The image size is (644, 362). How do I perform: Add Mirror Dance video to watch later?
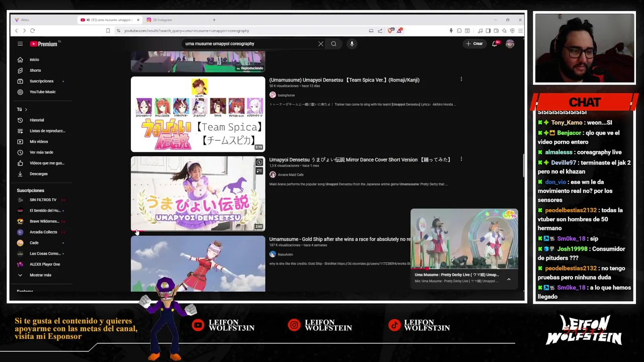point(259,162)
